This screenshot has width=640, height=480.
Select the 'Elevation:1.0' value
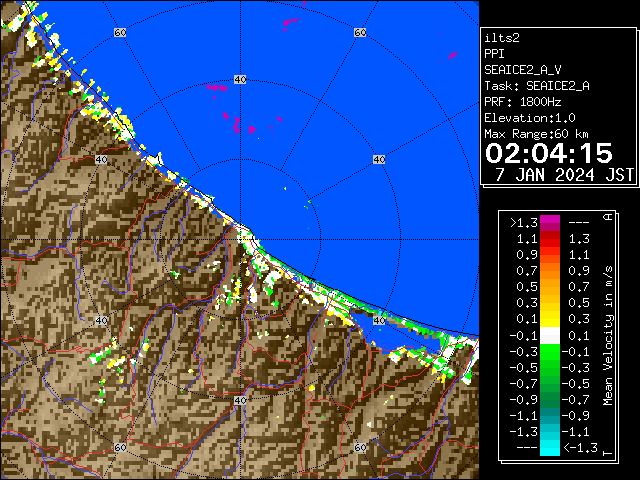(530, 118)
